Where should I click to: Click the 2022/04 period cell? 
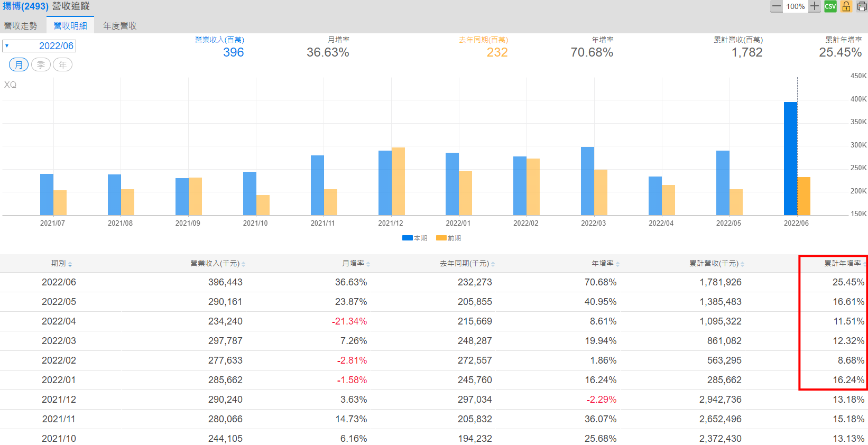point(59,321)
